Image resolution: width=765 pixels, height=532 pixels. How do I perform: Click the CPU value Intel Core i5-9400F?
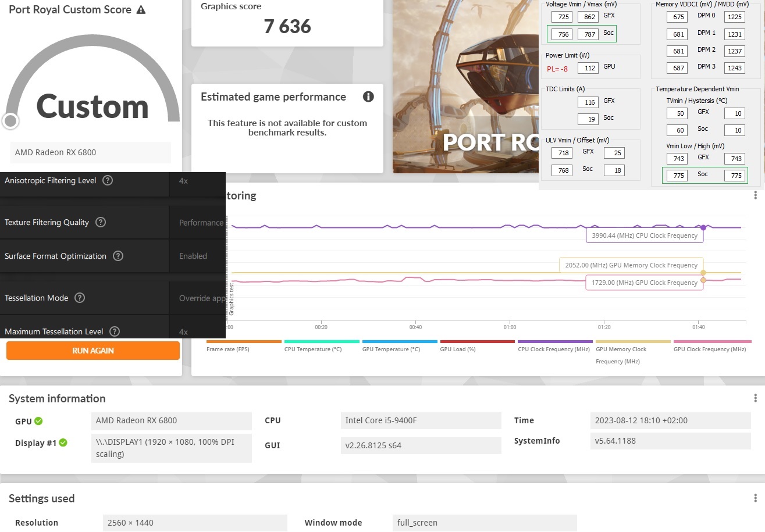421,420
